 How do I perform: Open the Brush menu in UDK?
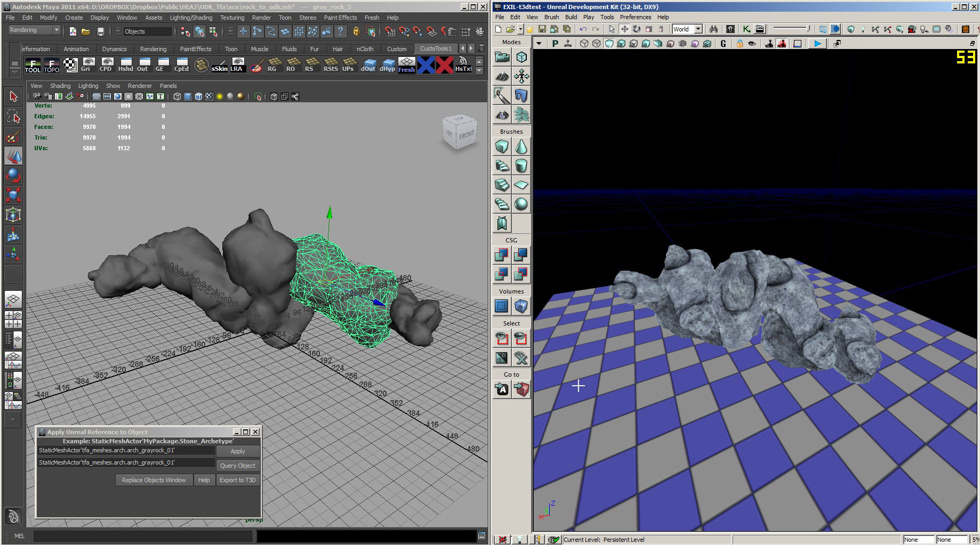(551, 17)
